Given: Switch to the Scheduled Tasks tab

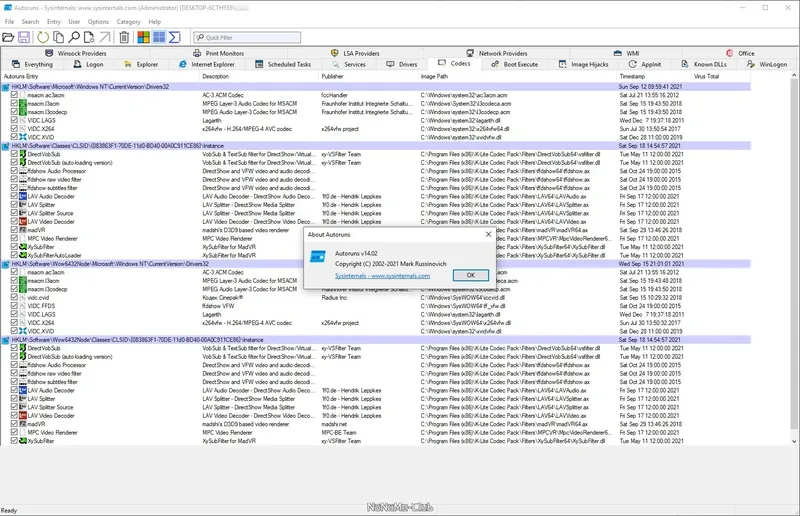Looking at the screenshot, I should click(283, 64).
